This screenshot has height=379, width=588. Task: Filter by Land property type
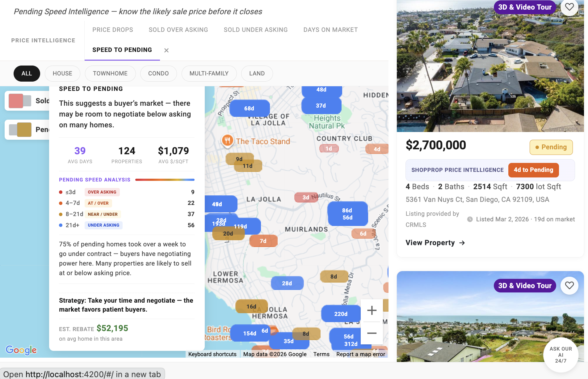(257, 74)
